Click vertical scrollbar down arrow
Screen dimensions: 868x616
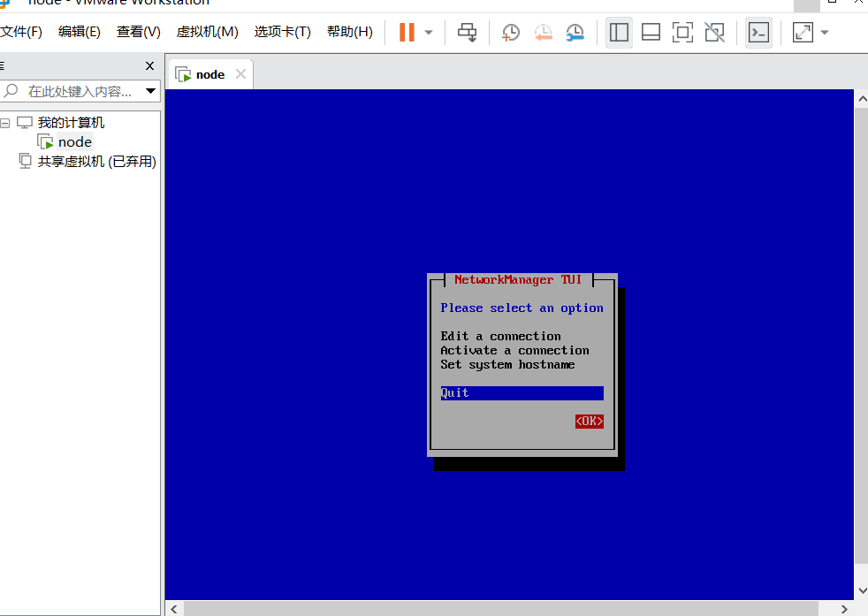click(862, 590)
